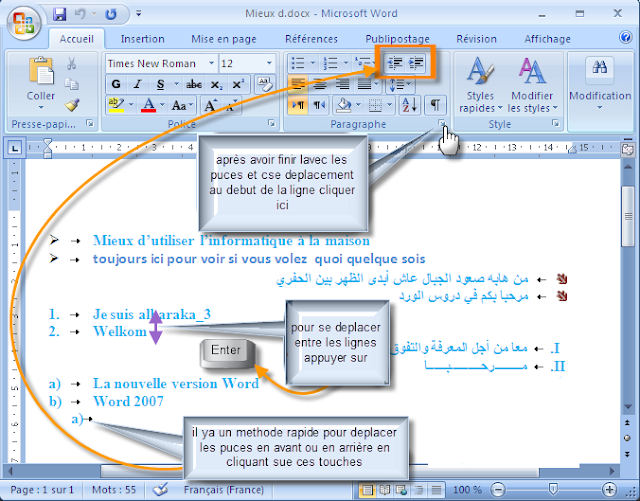
Task: Open the Publipostage tab
Action: [x=398, y=39]
